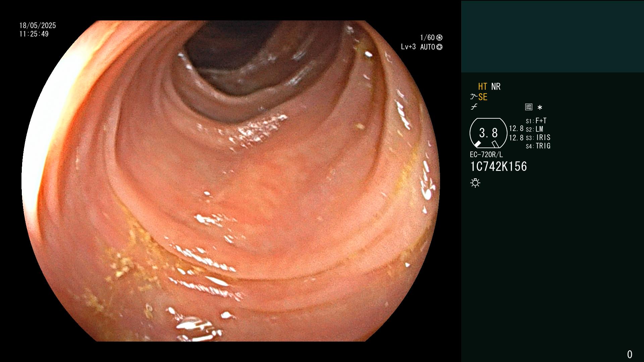
Task: Click the S3: IRIS switch assignment
Action: click(538, 137)
